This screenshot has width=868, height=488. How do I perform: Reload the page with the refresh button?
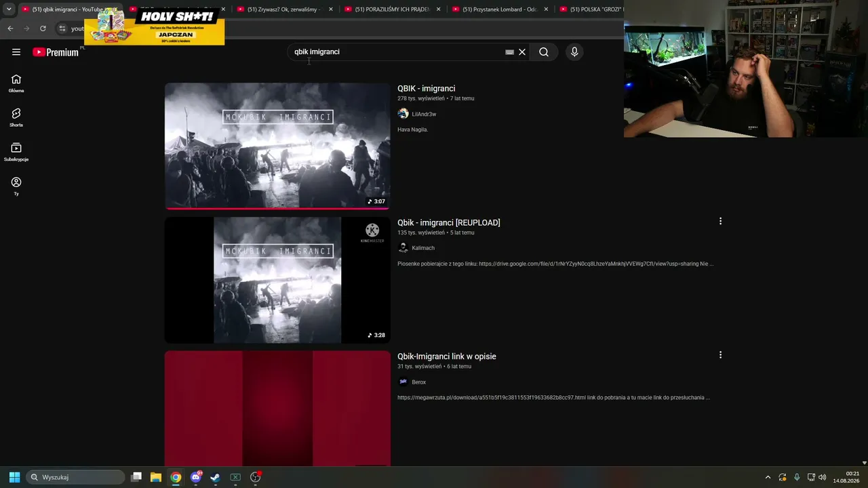[x=43, y=28]
